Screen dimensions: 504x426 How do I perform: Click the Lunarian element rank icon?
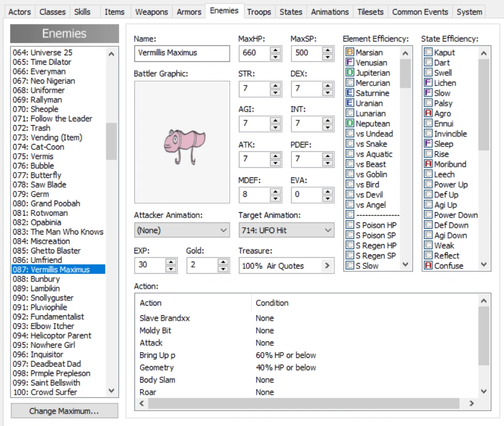pyautogui.click(x=350, y=113)
